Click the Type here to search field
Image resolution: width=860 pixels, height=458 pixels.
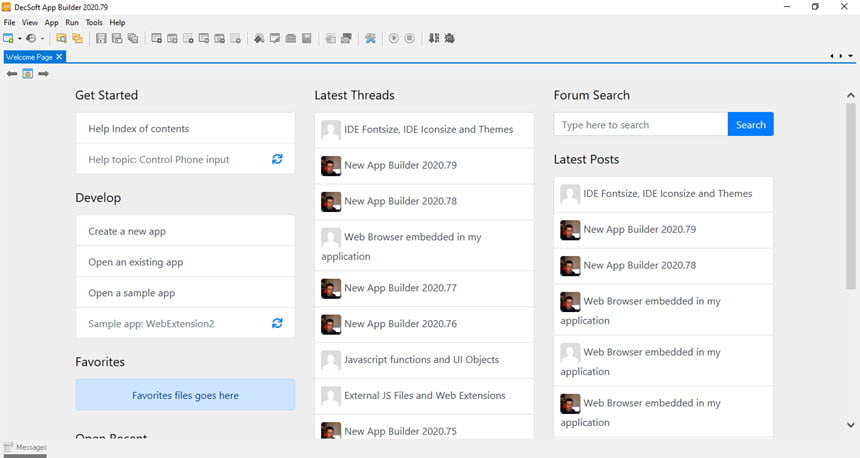[641, 125]
